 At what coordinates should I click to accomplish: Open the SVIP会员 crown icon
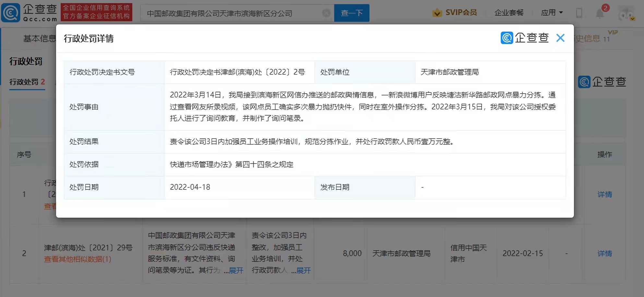click(x=437, y=13)
